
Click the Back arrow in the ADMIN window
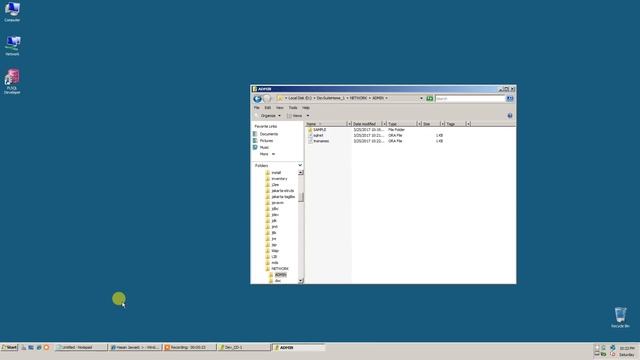click(x=257, y=99)
